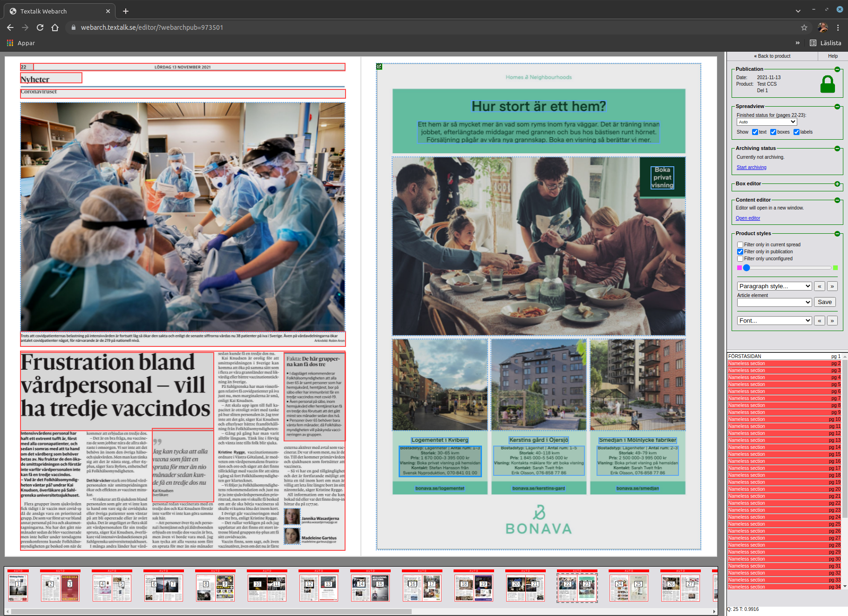The width and height of the screenshot is (848, 616).
Task: Toggle the Show labels checkbox
Action: click(x=796, y=132)
